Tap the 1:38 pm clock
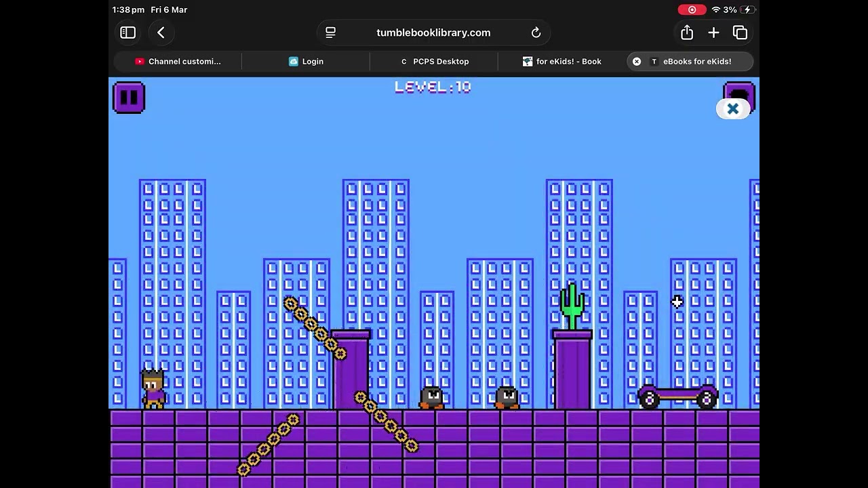Viewport: 868px width, 488px height. pyautogui.click(x=129, y=9)
